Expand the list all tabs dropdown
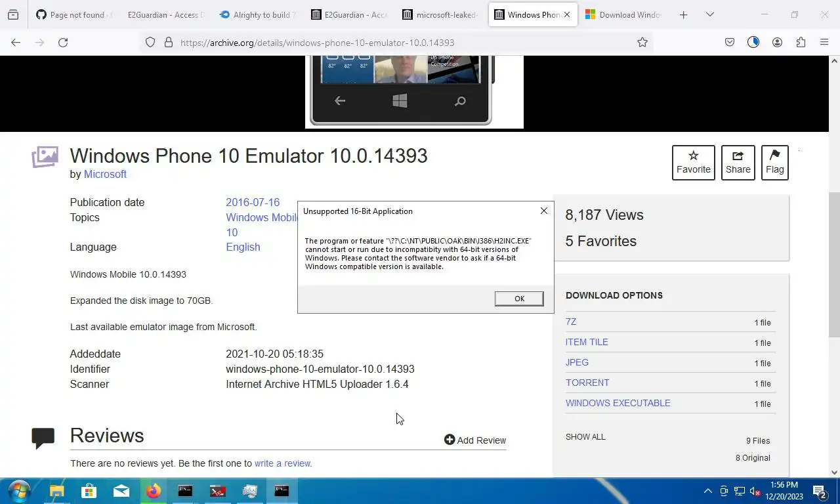The width and height of the screenshot is (840, 504). click(x=709, y=14)
